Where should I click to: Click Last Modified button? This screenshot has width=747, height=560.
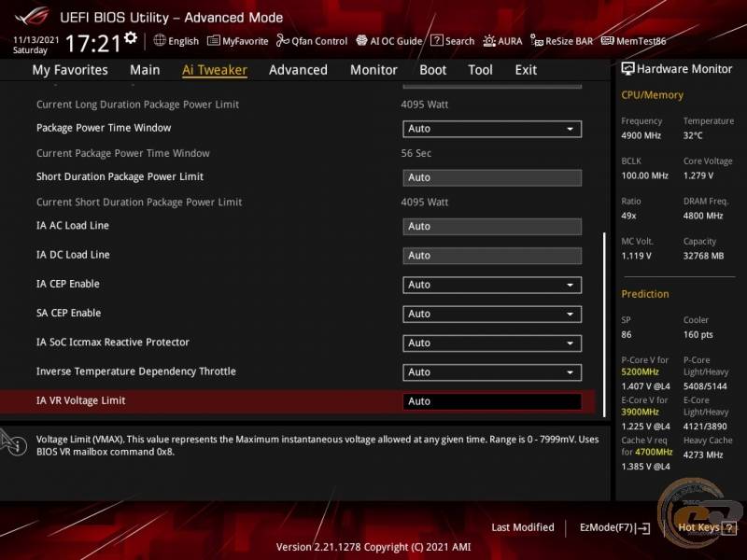click(x=523, y=527)
